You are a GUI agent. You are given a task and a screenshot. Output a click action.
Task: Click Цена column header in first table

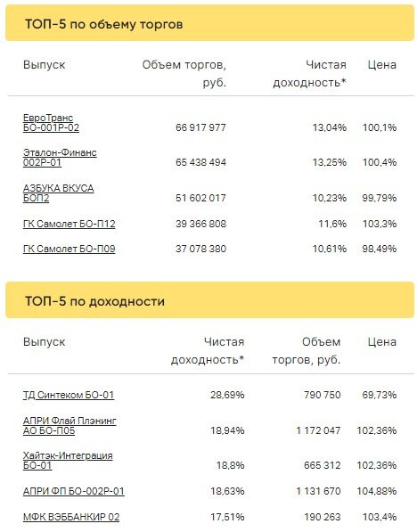pyautogui.click(x=382, y=65)
